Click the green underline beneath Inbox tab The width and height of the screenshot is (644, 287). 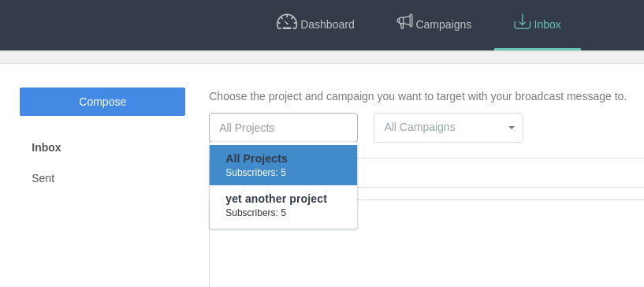click(538, 49)
